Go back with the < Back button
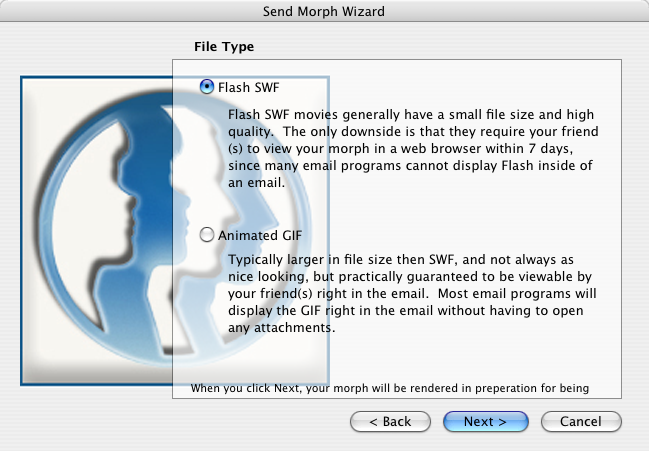 pos(391,421)
